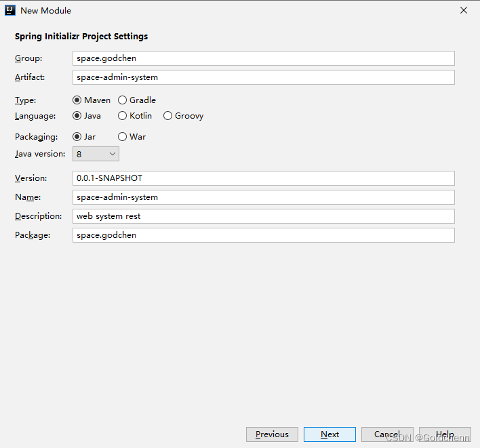Click the 'Artifact:' label
The width and height of the screenshot is (480, 448).
coord(30,77)
